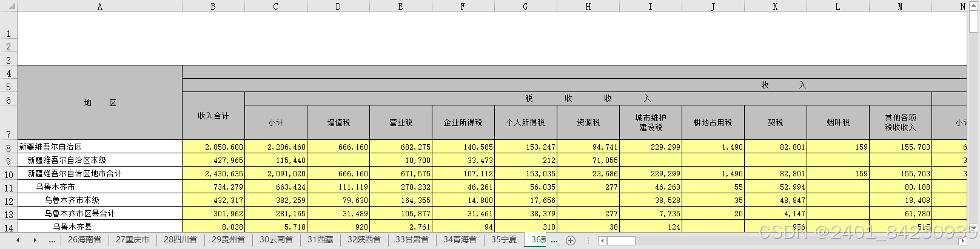
Task: Click the horizontal scrollbar thumb
Action: click(621, 241)
